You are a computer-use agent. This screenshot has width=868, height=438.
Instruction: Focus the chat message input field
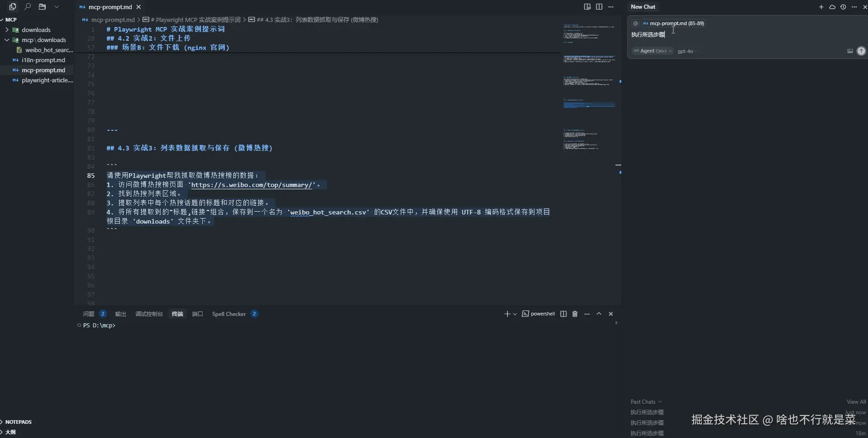click(747, 35)
